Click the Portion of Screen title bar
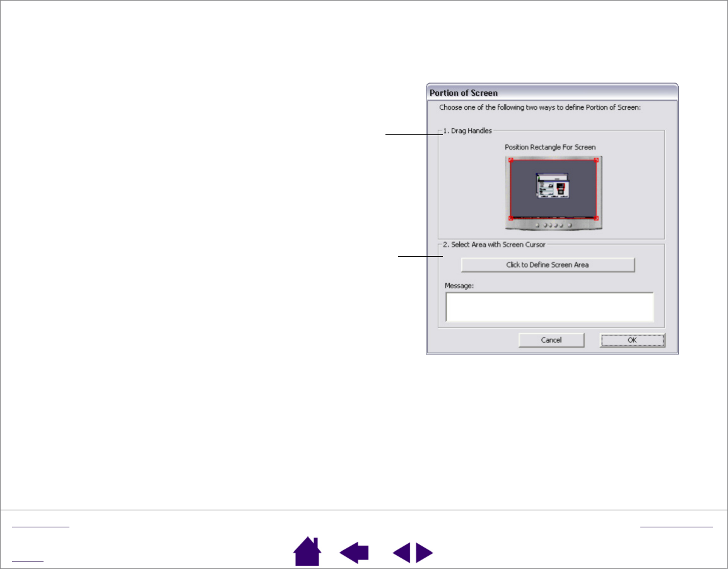The image size is (728, 569). 552,92
